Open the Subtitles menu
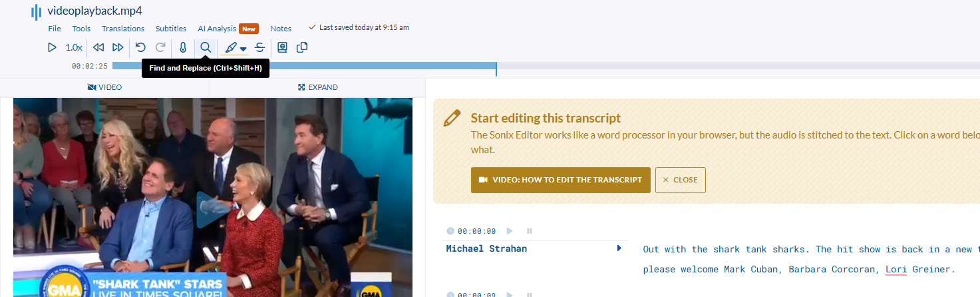The height and width of the screenshot is (297, 980). click(x=171, y=29)
